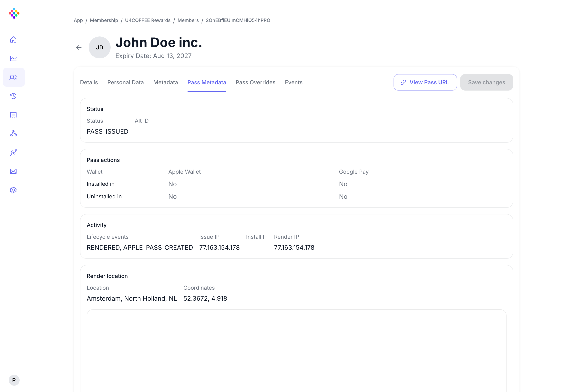The width and height of the screenshot is (565, 392).
Task: Click the John Doe inc. heading
Action: click(159, 43)
